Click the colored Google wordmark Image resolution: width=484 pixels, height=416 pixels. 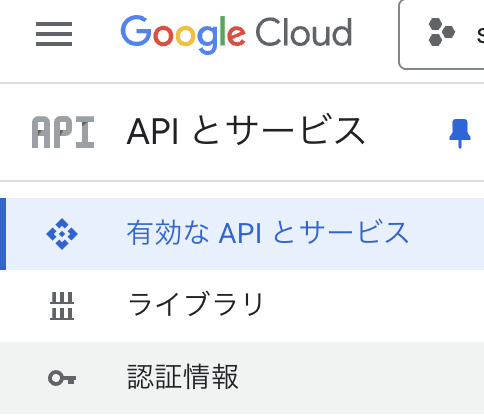tap(183, 35)
